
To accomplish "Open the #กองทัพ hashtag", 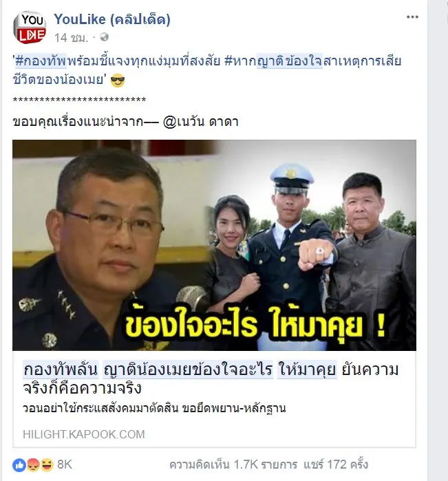I will 41,61.
